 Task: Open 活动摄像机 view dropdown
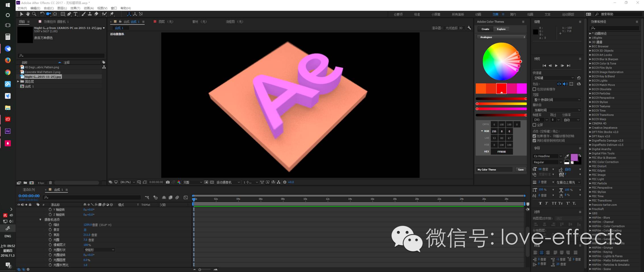coord(228,182)
